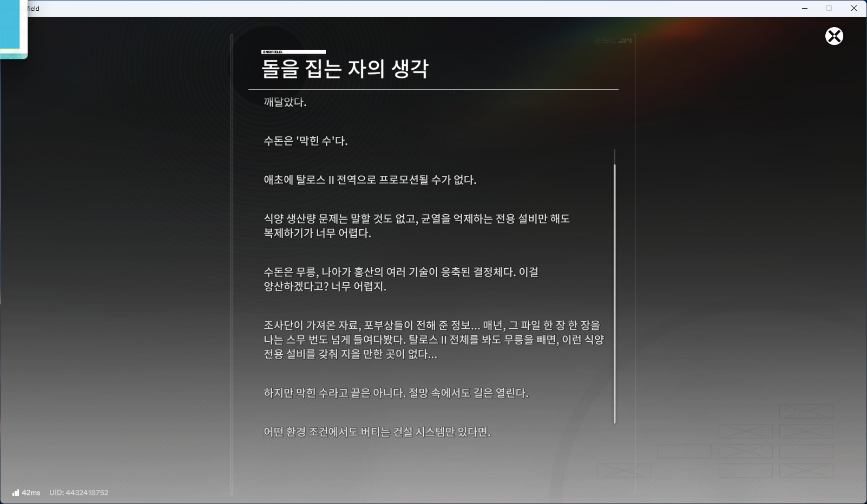Click the last line 어떤 환경 조건에서도
Screen dimensions: 867x504
tap(377, 432)
